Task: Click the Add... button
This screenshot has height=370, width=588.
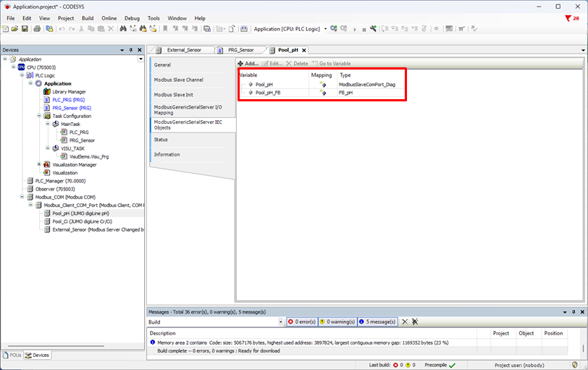Action: click(x=248, y=63)
